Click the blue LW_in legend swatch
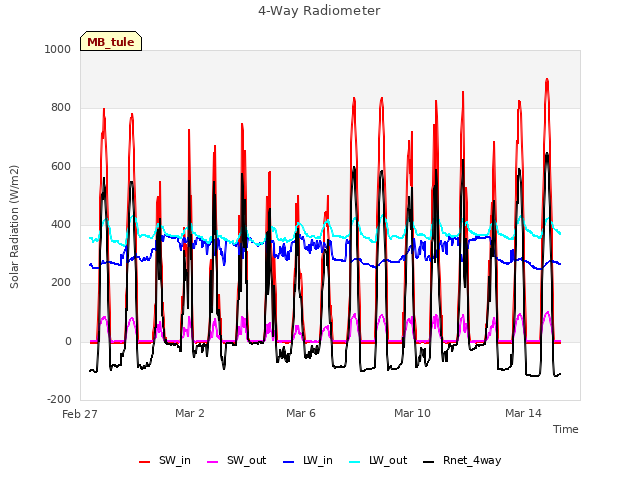This screenshot has width=640, height=480. [288, 462]
